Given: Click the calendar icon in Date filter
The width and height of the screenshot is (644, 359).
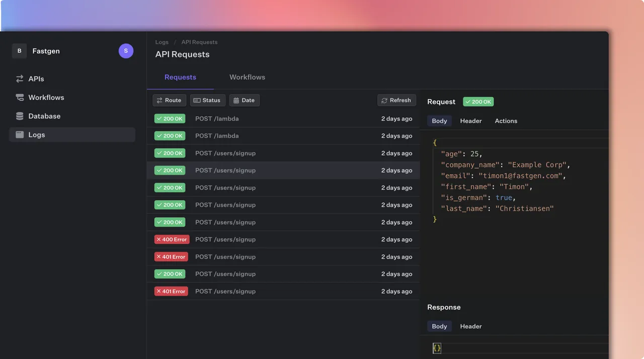Looking at the screenshot, I should (236, 100).
